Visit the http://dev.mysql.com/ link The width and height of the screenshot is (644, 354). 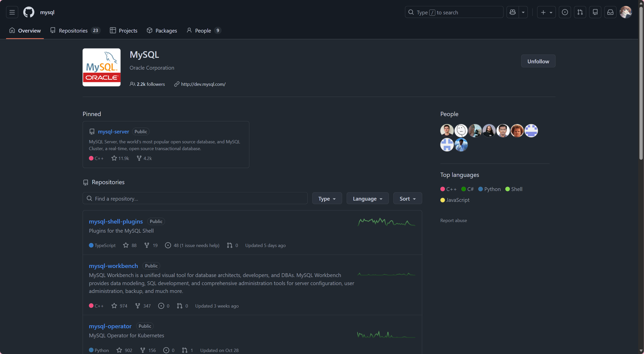(203, 84)
